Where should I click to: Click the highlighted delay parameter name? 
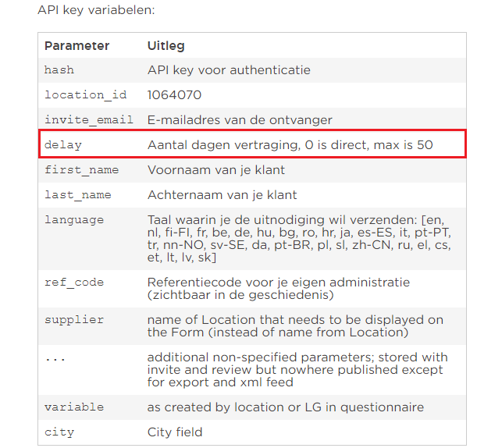click(63, 144)
